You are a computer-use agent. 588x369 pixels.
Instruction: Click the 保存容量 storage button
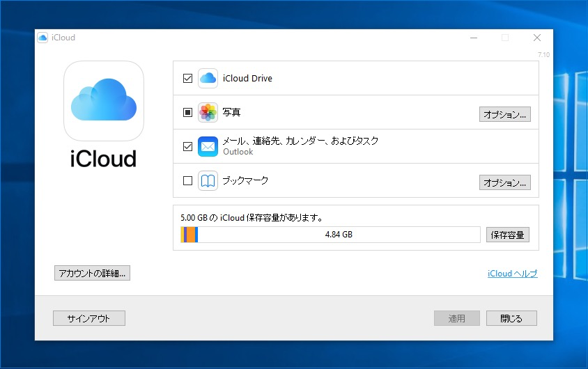pyautogui.click(x=508, y=235)
